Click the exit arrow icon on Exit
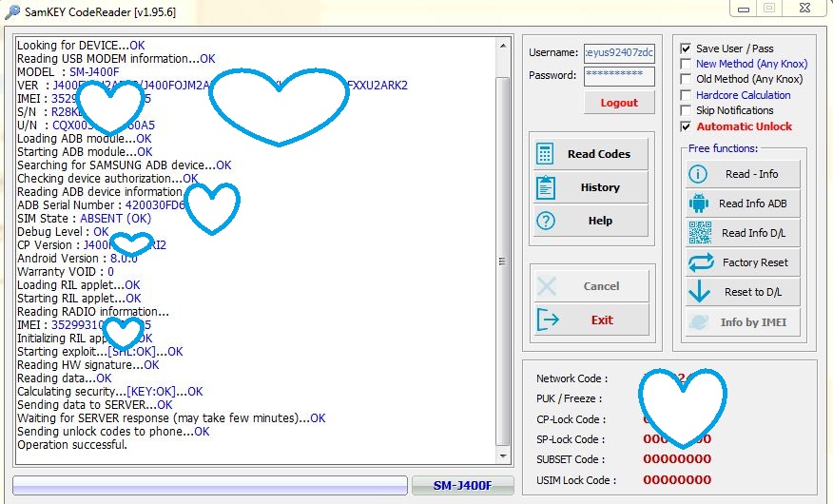The height and width of the screenshot is (504, 833). click(x=548, y=320)
